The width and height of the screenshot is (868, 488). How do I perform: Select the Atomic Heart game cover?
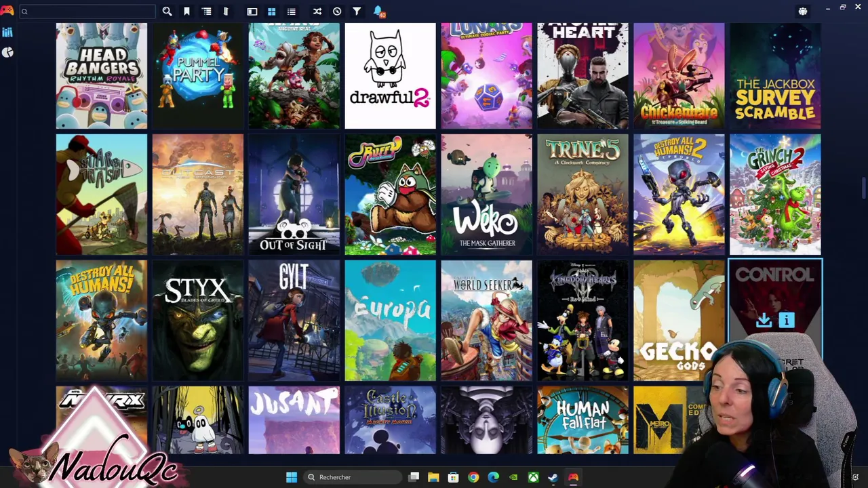pyautogui.click(x=583, y=76)
